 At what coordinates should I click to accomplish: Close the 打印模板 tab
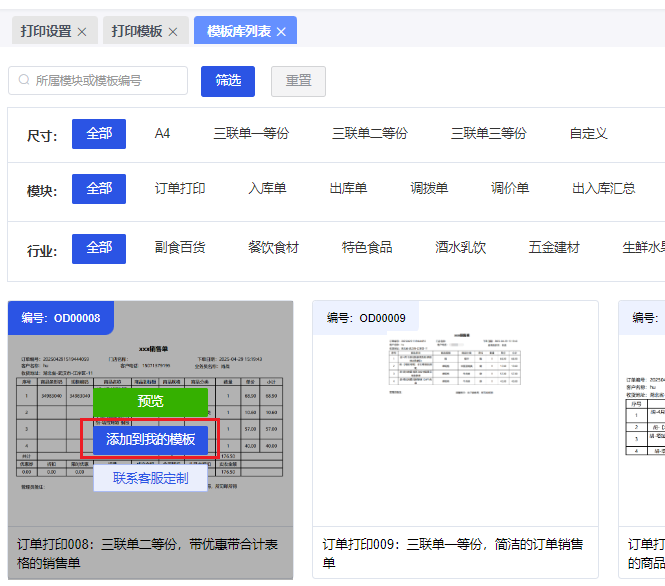(173, 32)
